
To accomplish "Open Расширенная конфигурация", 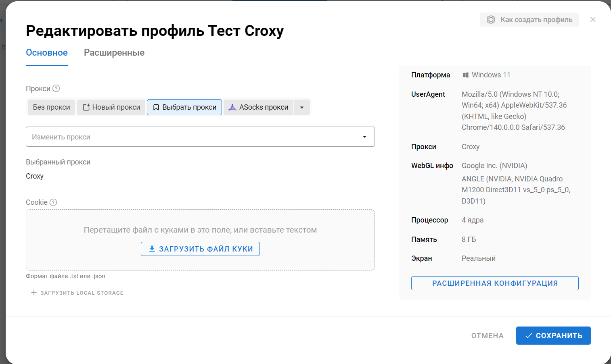I will click(494, 283).
